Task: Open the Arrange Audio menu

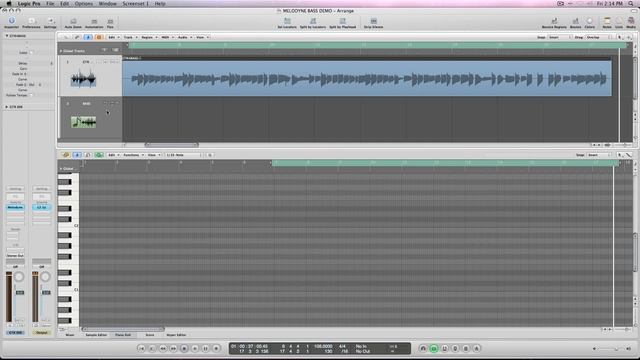Action: coord(185,37)
